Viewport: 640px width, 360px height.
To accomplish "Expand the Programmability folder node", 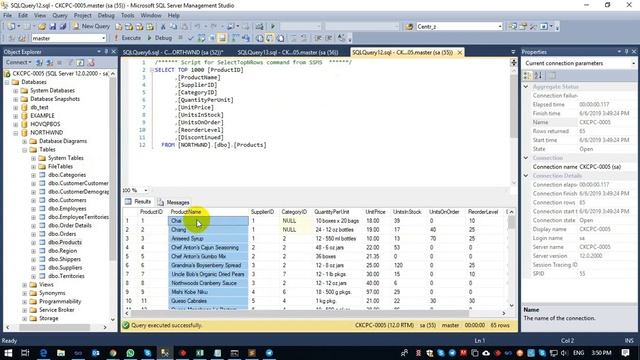I will [24, 302].
